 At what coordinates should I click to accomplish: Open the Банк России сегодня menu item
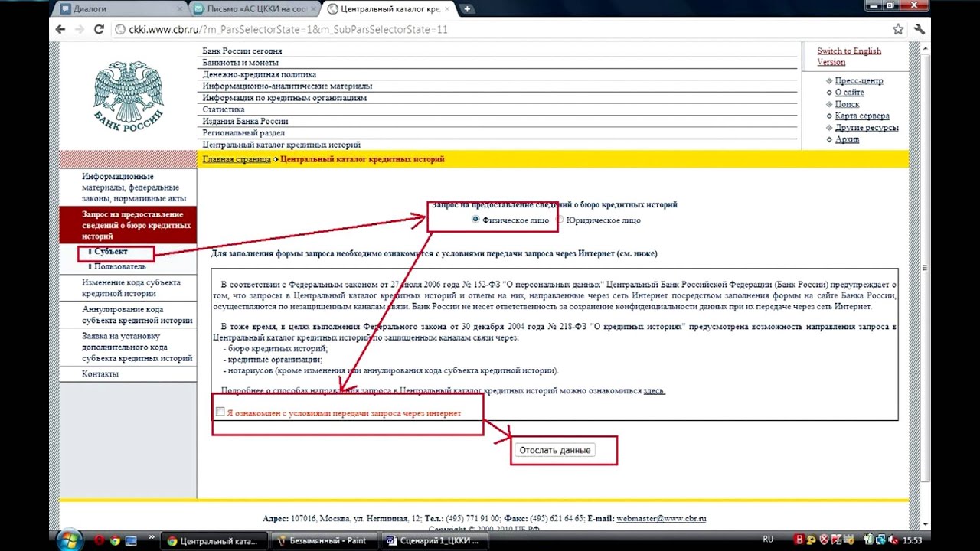tap(242, 51)
